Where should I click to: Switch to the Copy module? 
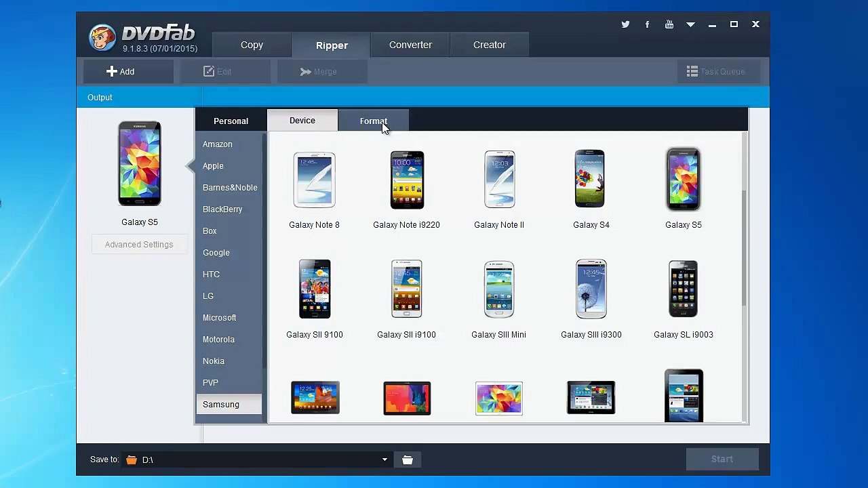tap(252, 45)
